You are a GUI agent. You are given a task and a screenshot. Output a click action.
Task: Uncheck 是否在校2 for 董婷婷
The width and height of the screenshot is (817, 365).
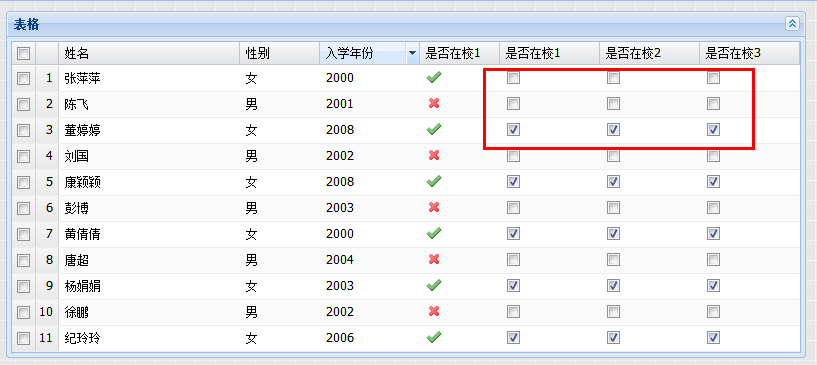coord(613,130)
